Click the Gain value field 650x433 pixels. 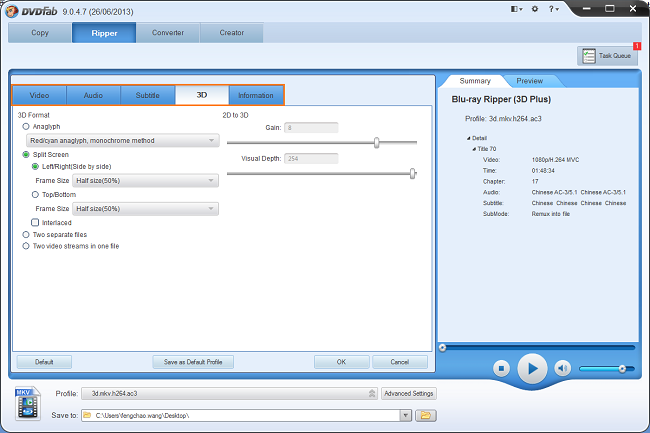[311, 128]
